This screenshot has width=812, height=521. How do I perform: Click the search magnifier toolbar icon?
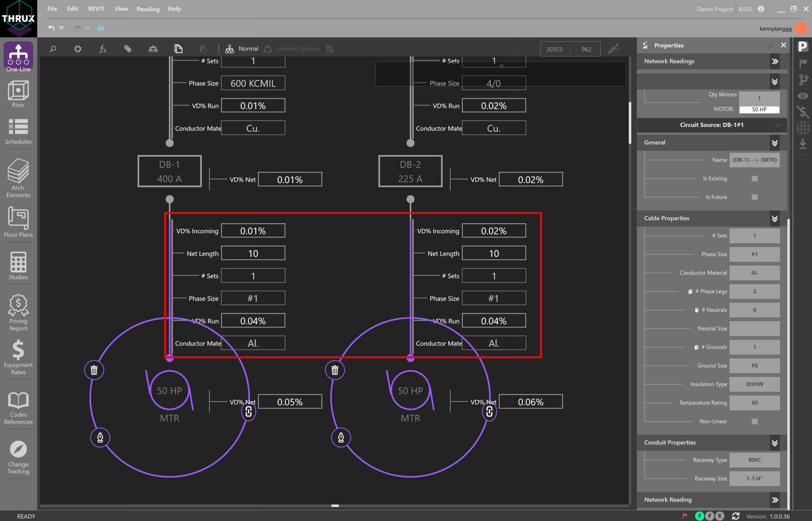[x=53, y=49]
